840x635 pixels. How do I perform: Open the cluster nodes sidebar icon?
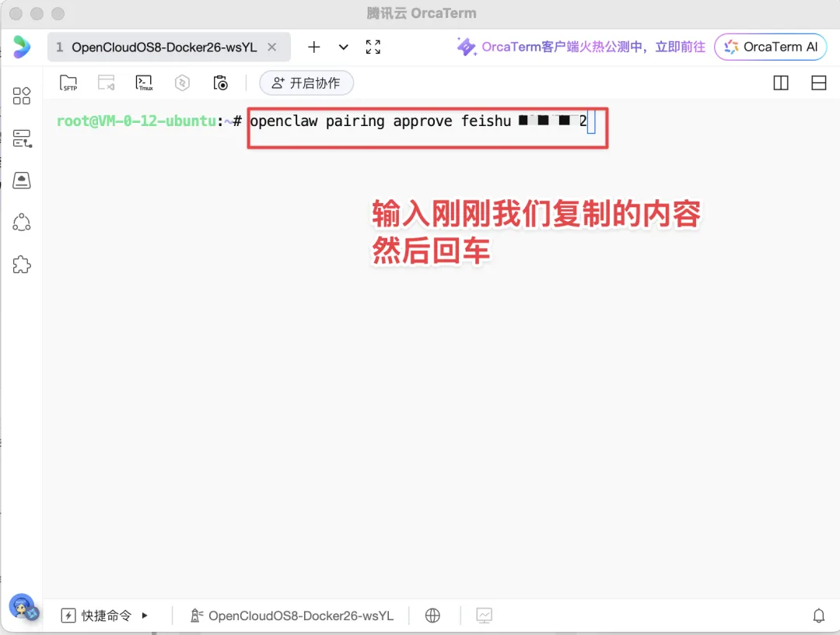click(22, 223)
